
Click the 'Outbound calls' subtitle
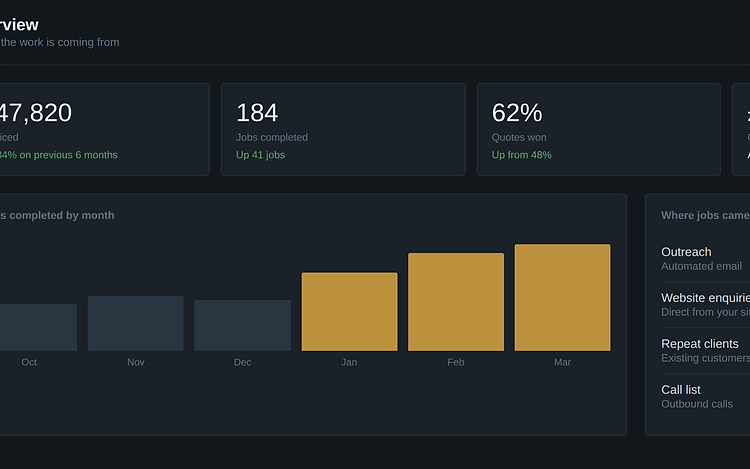[697, 404]
